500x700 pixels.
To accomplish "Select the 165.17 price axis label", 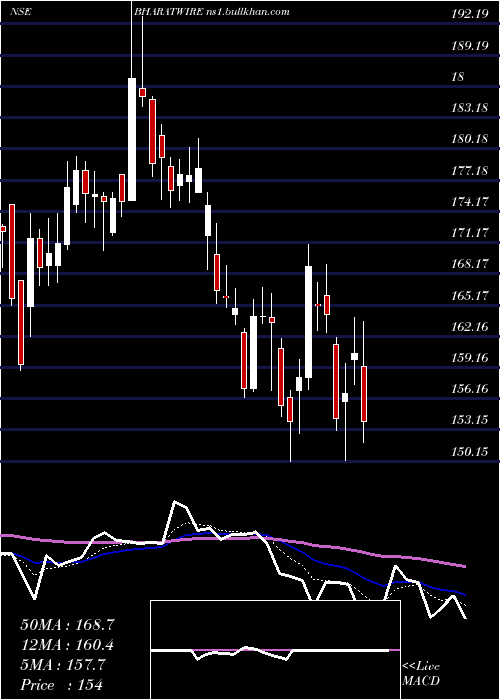I will click(469, 296).
